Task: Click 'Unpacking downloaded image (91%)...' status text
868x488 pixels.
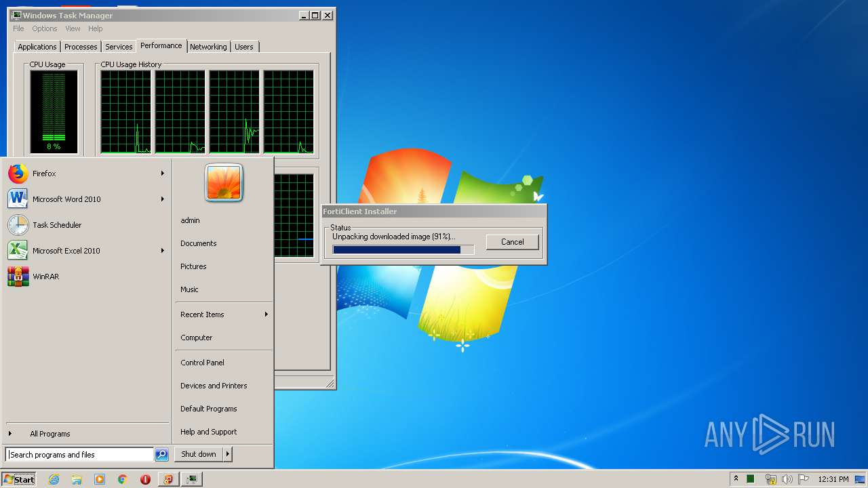Action: pos(394,237)
